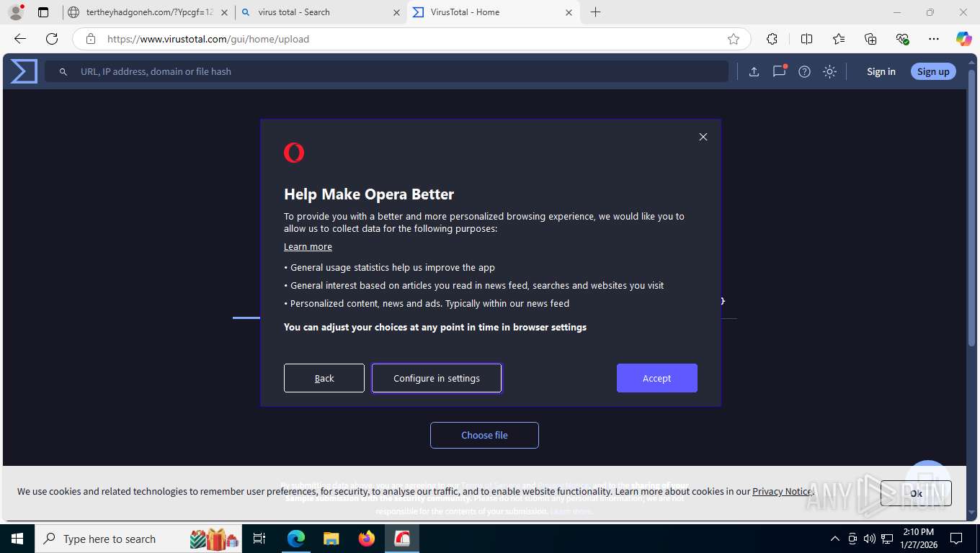The image size is (980, 553).
Task: Click the red Opera logo
Action: pyautogui.click(x=294, y=153)
